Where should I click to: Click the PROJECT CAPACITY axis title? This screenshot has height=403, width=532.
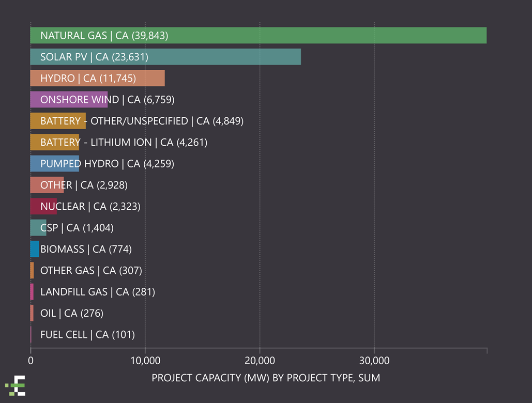(x=266, y=378)
